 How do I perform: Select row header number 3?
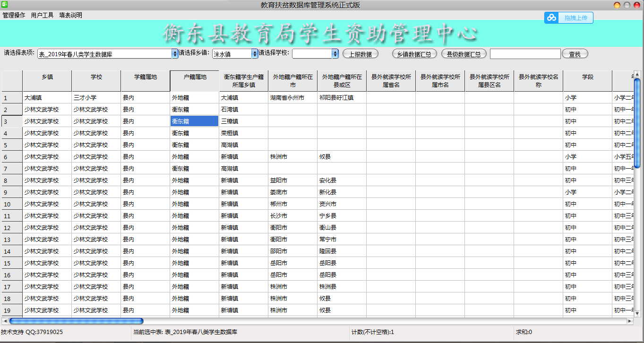tap(12, 121)
